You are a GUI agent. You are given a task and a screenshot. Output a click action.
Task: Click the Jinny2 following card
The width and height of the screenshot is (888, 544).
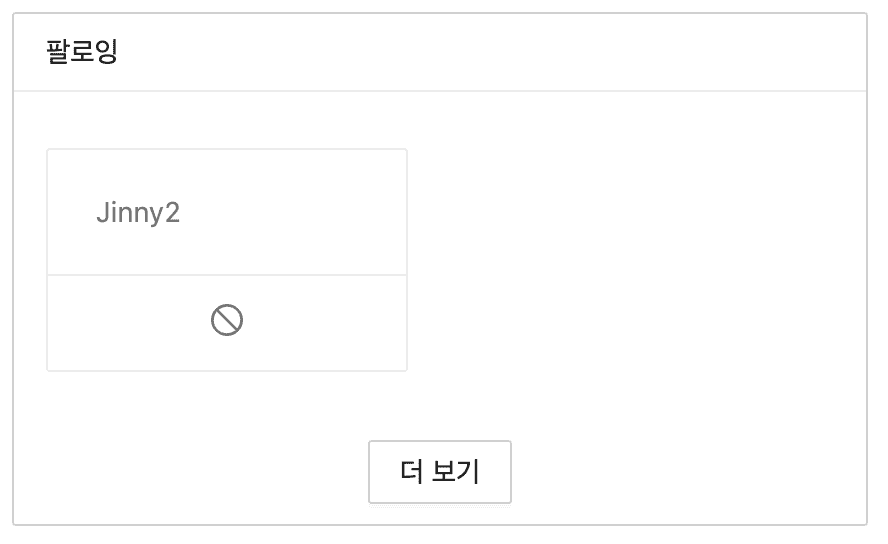[227, 213]
